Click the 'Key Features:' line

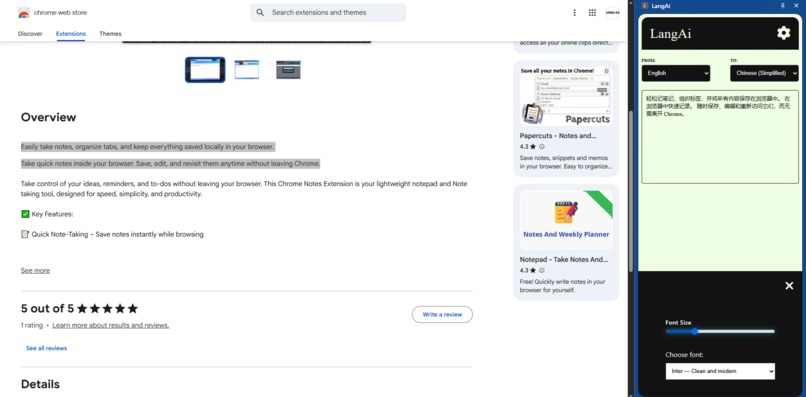pyautogui.click(x=47, y=214)
